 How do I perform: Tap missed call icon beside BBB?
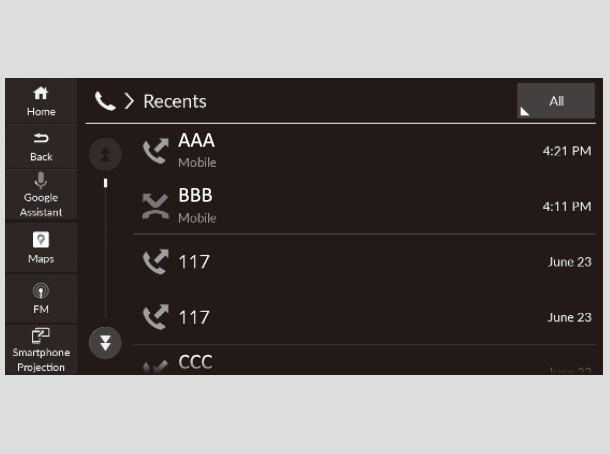(x=155, y=206)
